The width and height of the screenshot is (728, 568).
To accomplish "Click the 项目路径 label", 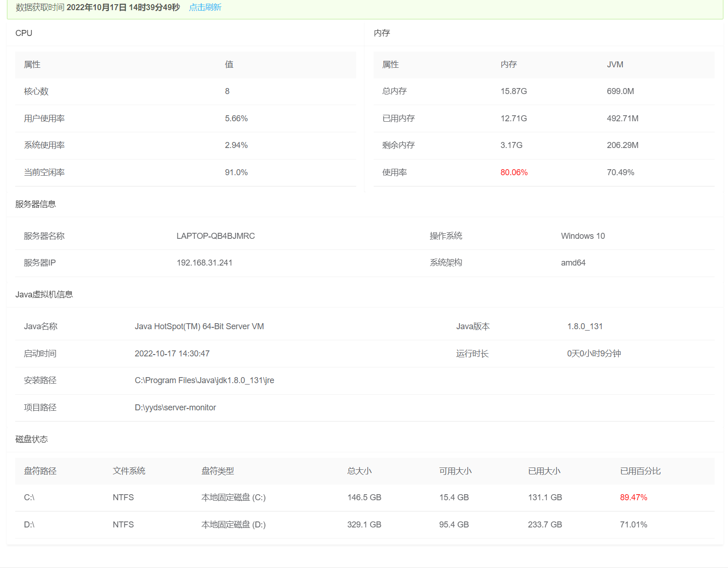I will [40, 408].
